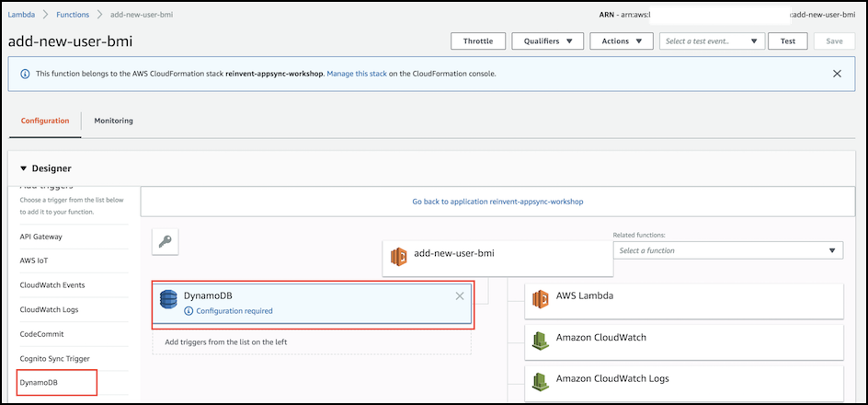Click the Amazon CloudWatch Logs resource icon
Image resolution: width=868 pixels, height=405 pixels.
coord(540,382)
